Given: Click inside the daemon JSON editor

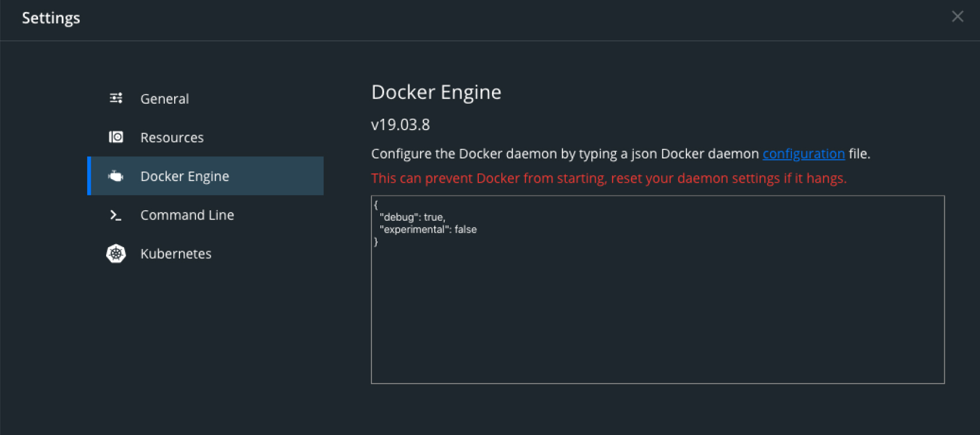Looking at the screenshot, I should point(658,289).
